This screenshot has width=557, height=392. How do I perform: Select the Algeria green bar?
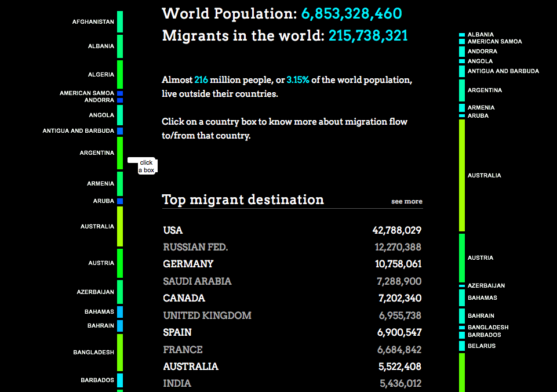120,74
